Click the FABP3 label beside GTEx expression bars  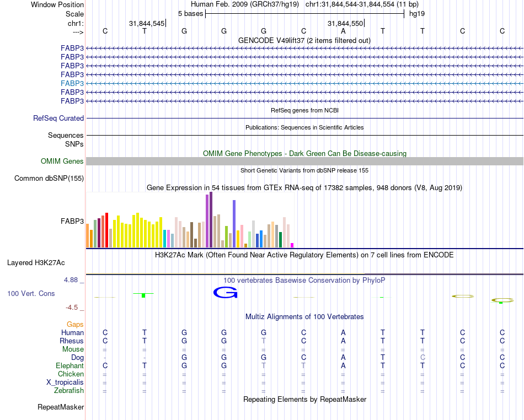(72, 222)
